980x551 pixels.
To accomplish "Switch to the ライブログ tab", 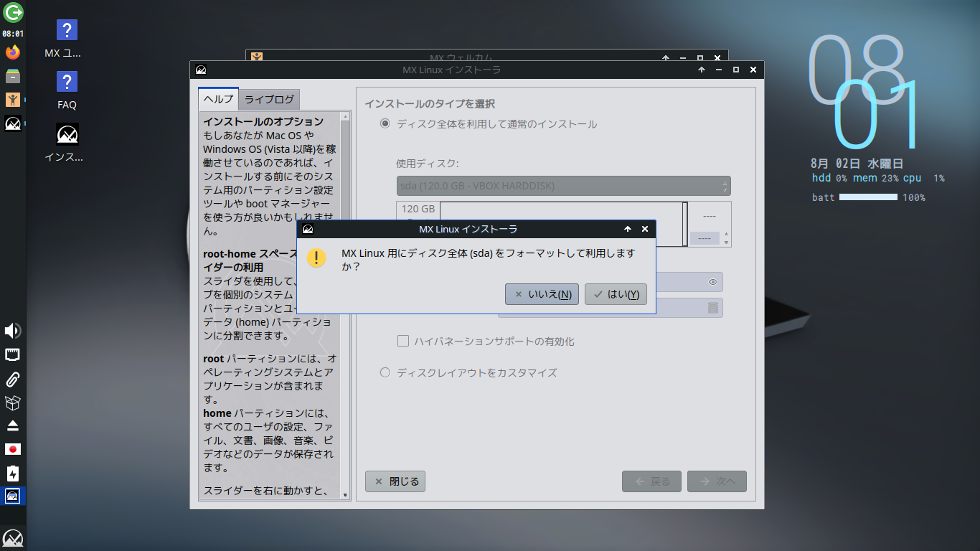I will (270, 99).
